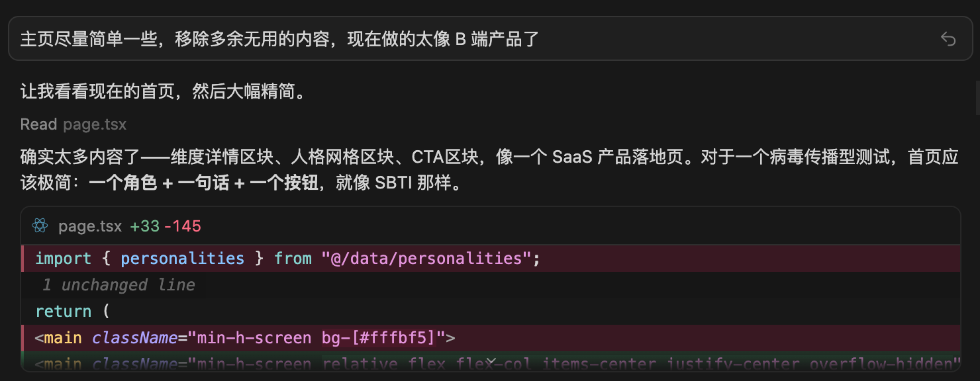Expand the "1 unchanged line" section
980x381 pixels.
[118, 285]
